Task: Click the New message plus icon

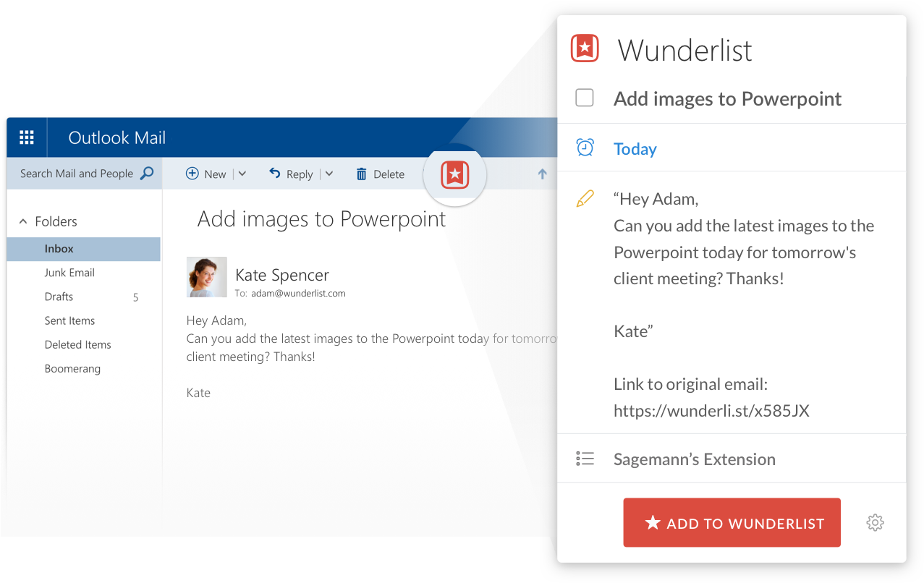Action: (192, 173)
